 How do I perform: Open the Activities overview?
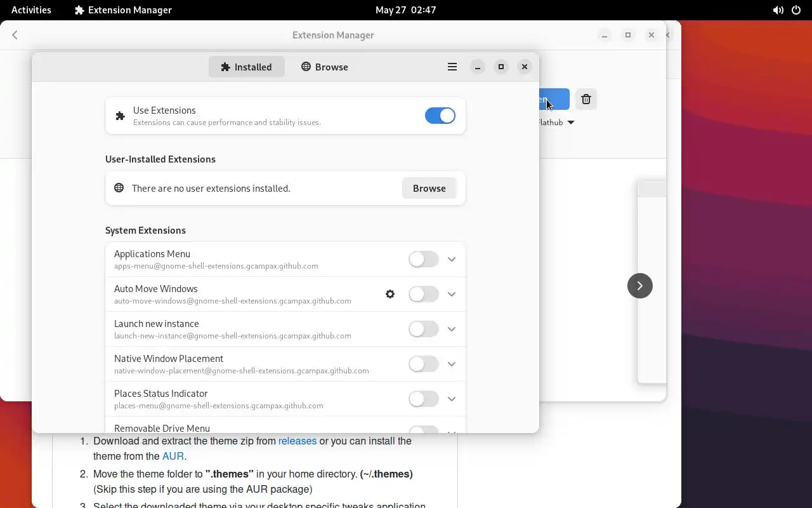[31, 10]
